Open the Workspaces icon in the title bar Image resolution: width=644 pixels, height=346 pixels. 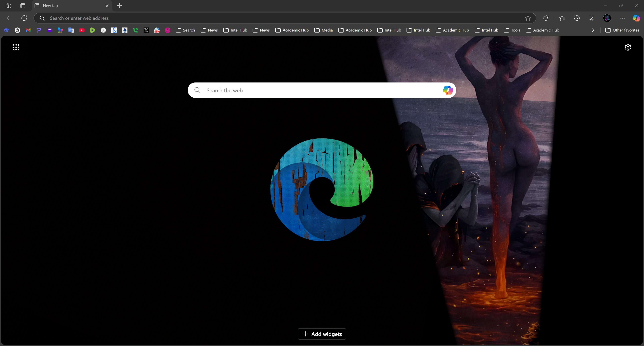tap(9, 6)
